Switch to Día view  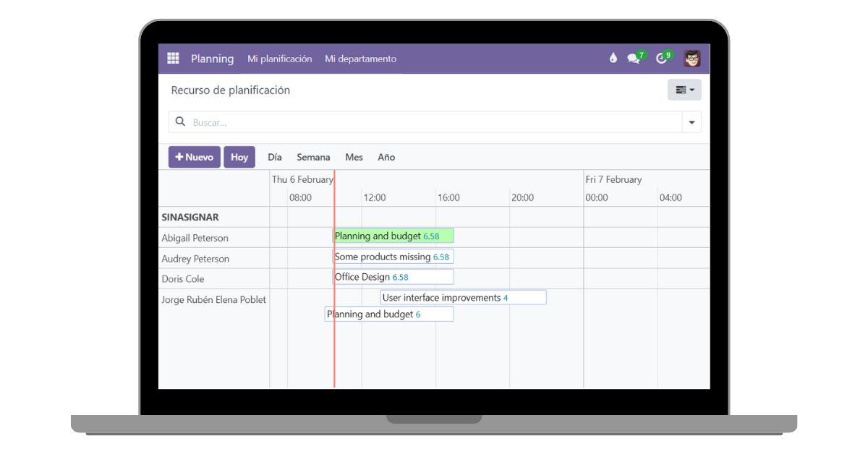(274, 156)
